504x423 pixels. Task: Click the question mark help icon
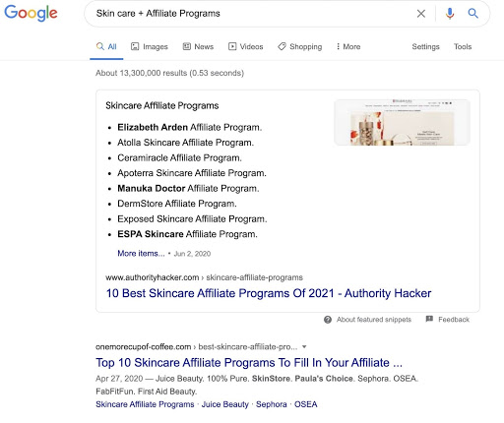pos(328,320)
